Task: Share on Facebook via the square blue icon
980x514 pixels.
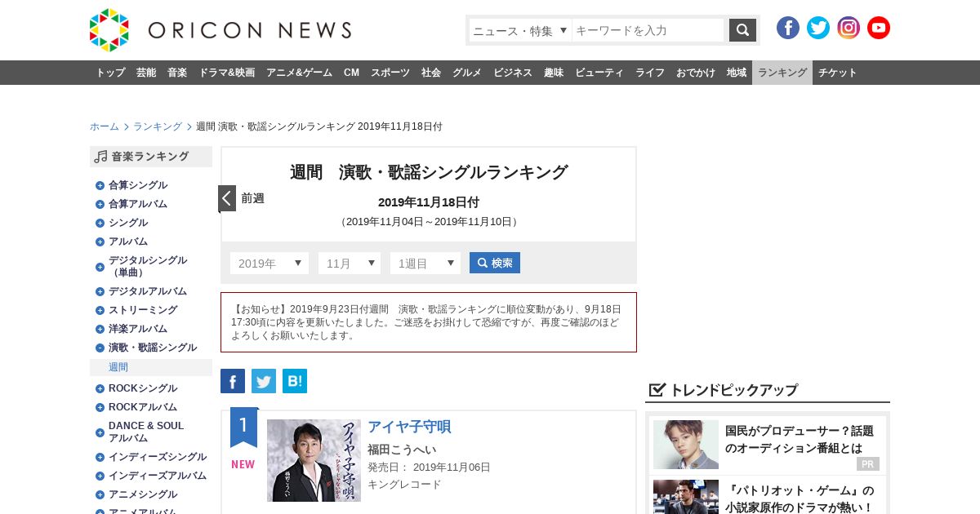Action: (233, 381)
